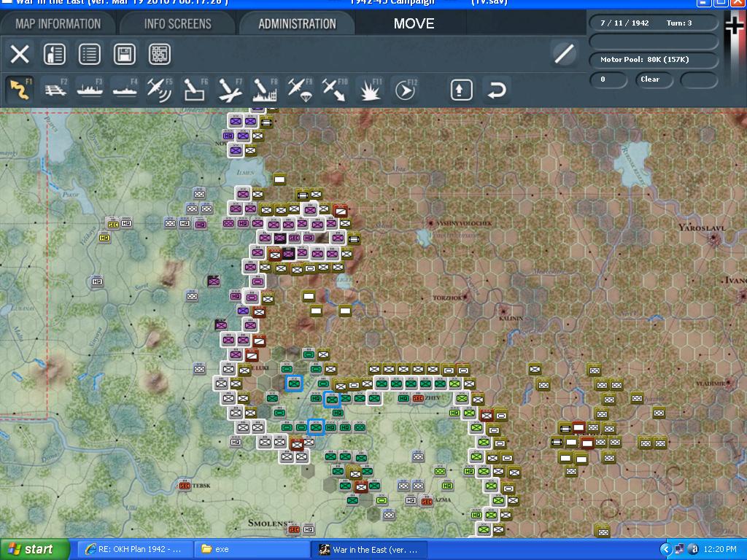Click the boxed up-arrow icon
Viewport: 747px width, 560px height.
[x=461, y=90]
